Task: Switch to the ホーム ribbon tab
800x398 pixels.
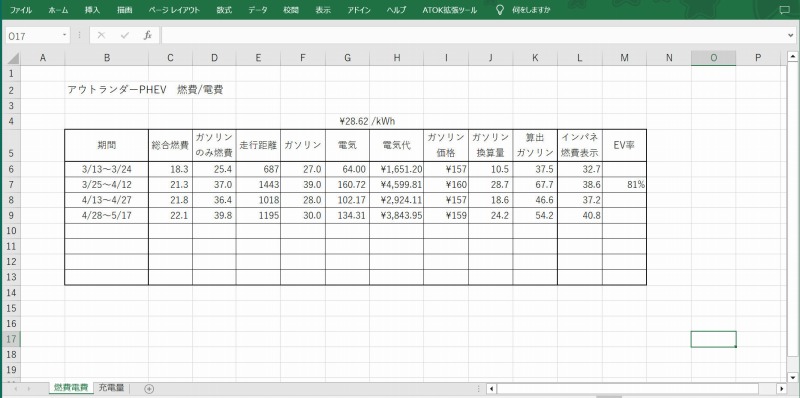Action: tap(58, 10)
